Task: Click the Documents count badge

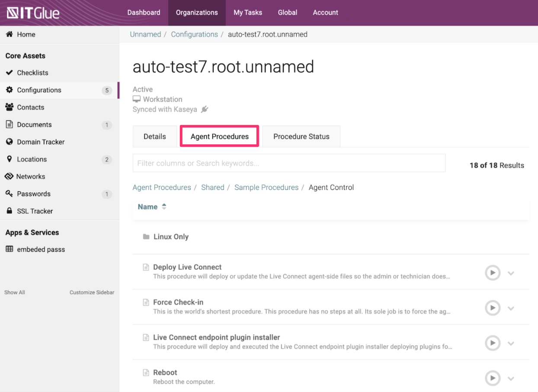Action: pyautogui.click(x=107, y=125)
